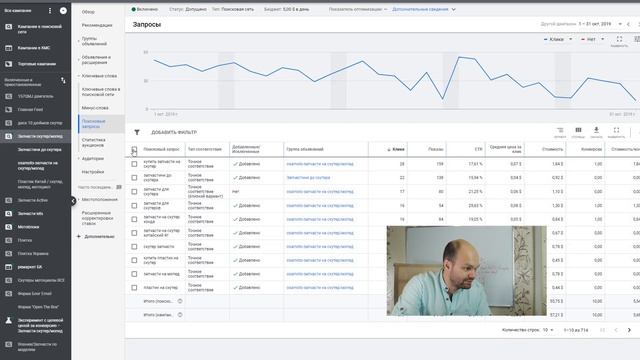Open the Мотоблоки campaign icon
640x360 pixels.
click(9, 227)
